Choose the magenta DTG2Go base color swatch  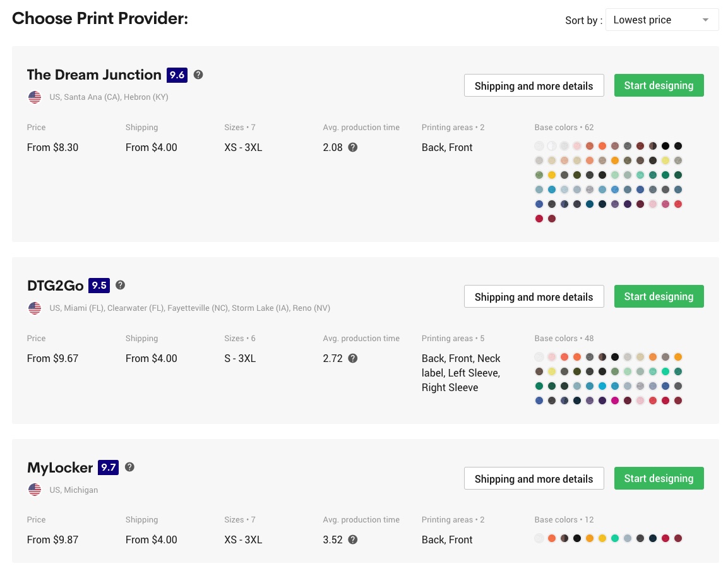coord(615,401)
